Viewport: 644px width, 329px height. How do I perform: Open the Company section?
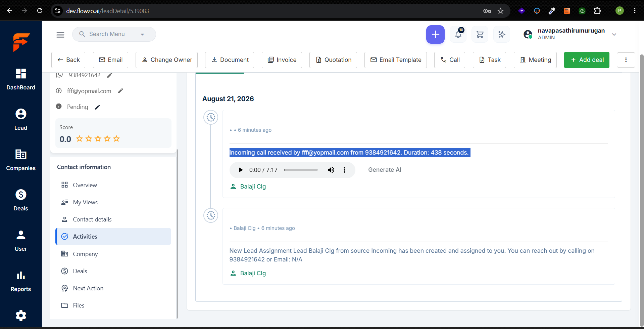(113, 254)
